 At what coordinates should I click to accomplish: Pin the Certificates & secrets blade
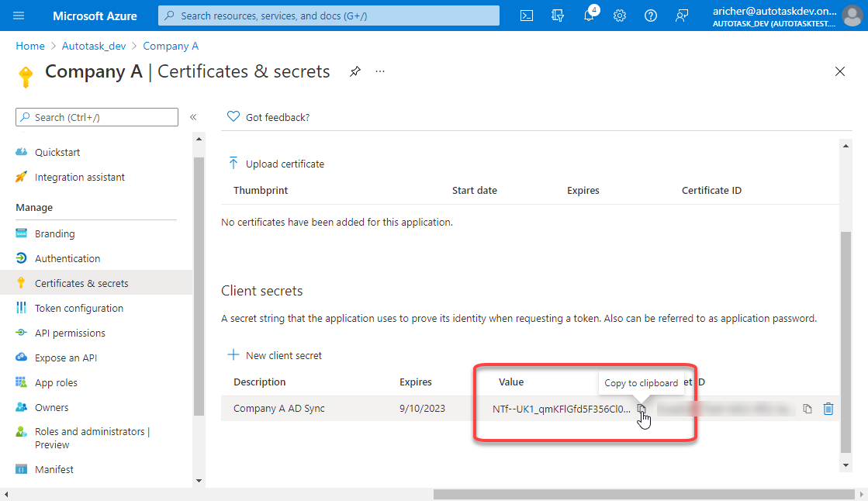(354, 71)
